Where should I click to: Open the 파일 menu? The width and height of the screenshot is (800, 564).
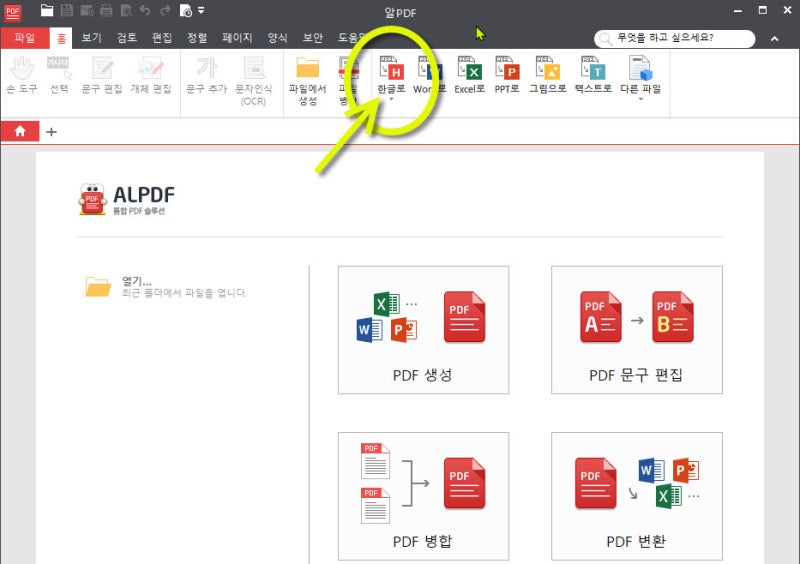click(x=24, y=38)
